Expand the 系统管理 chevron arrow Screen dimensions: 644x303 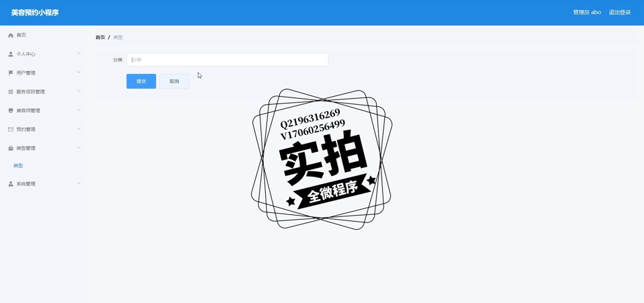[x=79, y=183]
